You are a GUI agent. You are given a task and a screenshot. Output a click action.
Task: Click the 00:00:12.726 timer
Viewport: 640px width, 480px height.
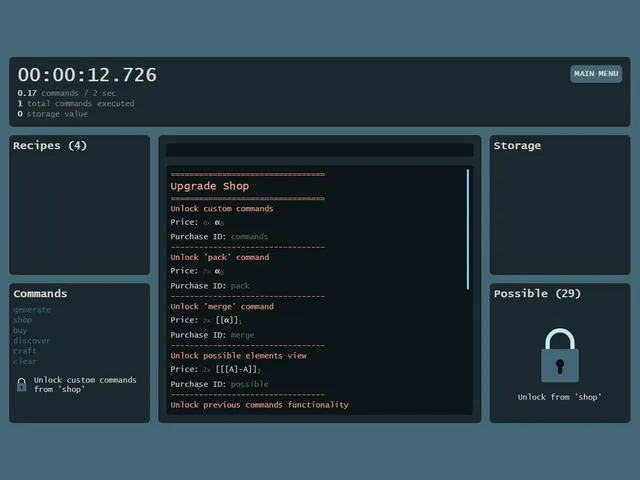coord(87,75)
